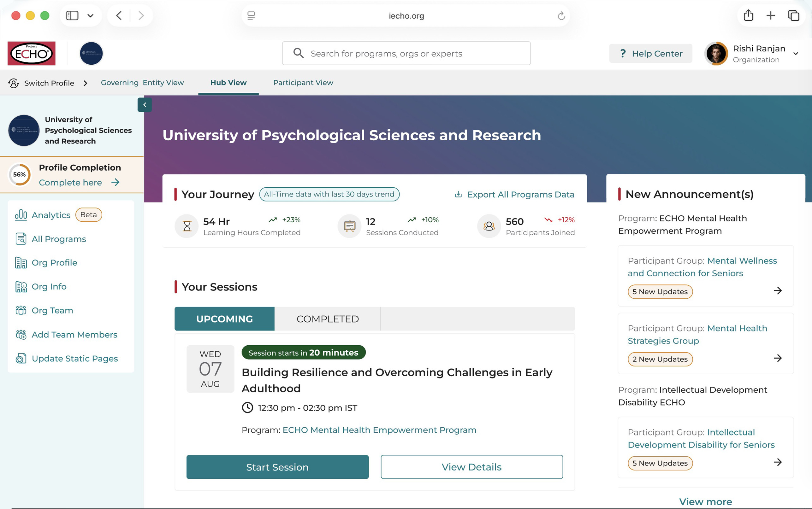
Task: Select the Hub View tab
Action: coord(228,83)
